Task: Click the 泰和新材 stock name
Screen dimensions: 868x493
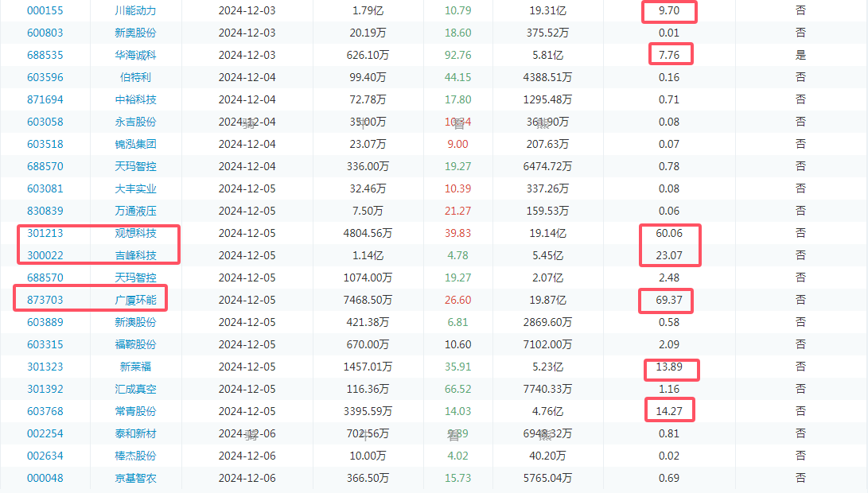Action: click(135, 434)
